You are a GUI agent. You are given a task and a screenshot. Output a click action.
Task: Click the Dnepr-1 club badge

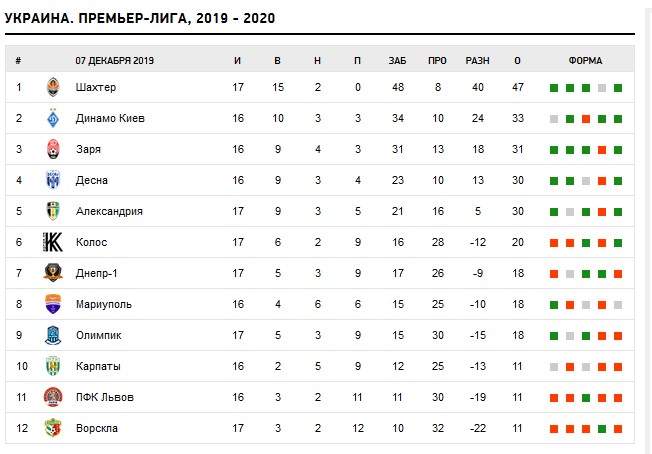(x=53, y=273)
